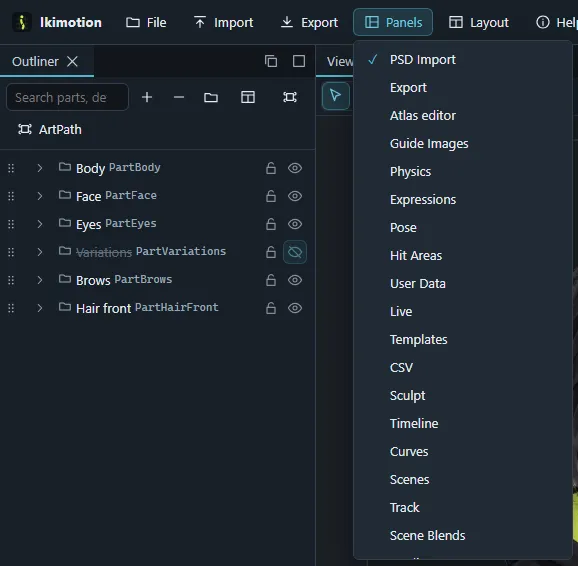Hide the Brows part
Screen dimensions: 578x566
tap(295, 280)
